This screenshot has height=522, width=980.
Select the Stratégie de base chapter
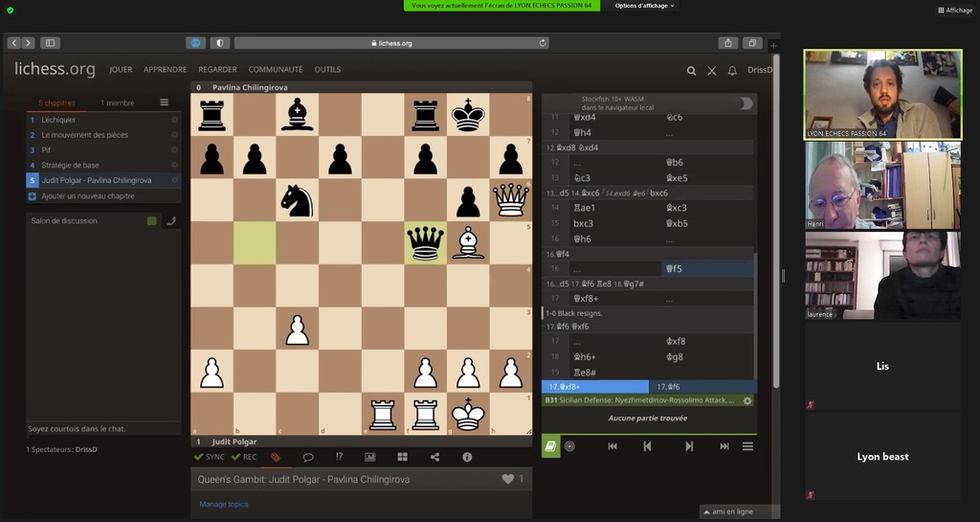coord(70,166)
